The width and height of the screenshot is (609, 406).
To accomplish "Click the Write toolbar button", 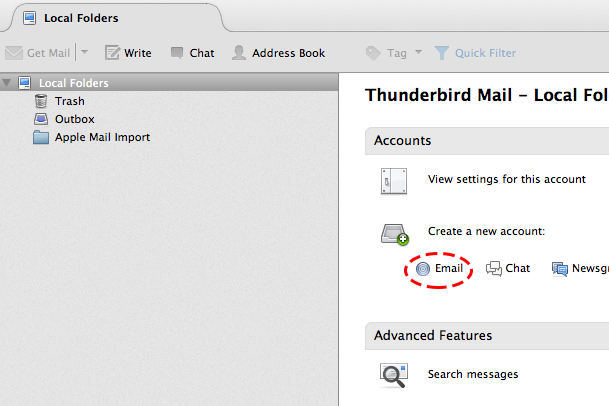I will 128,53.
